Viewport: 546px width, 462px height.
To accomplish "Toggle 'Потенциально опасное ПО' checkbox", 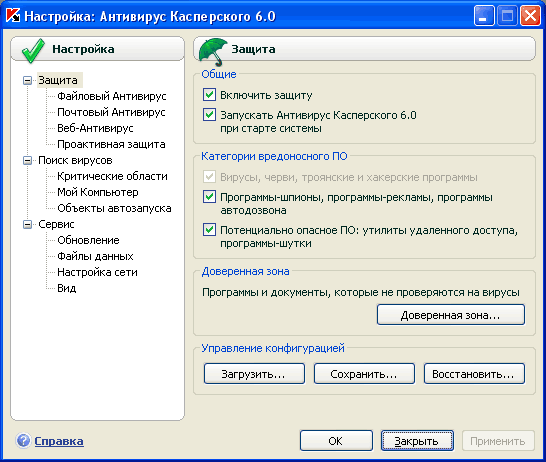I will (209, 230).
